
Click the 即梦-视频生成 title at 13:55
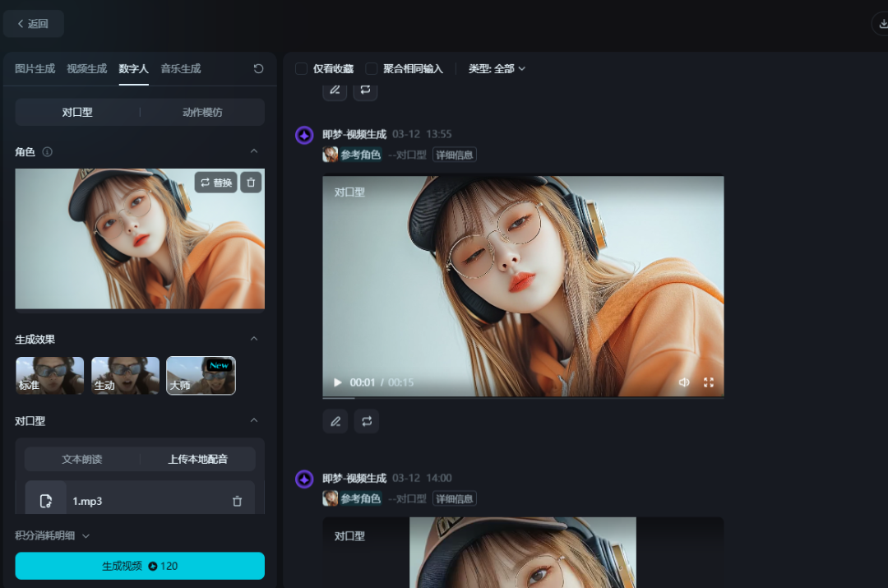tap(354, 134)
